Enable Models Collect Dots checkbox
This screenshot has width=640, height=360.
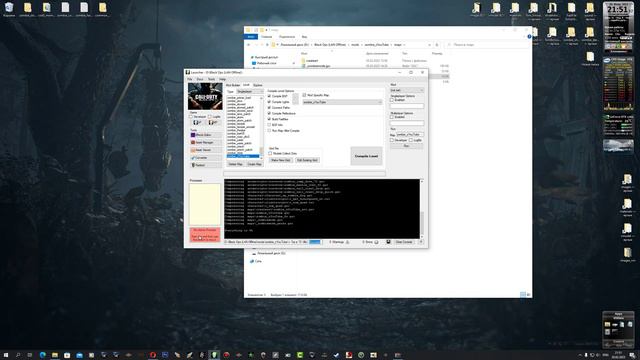click(270, 153)
